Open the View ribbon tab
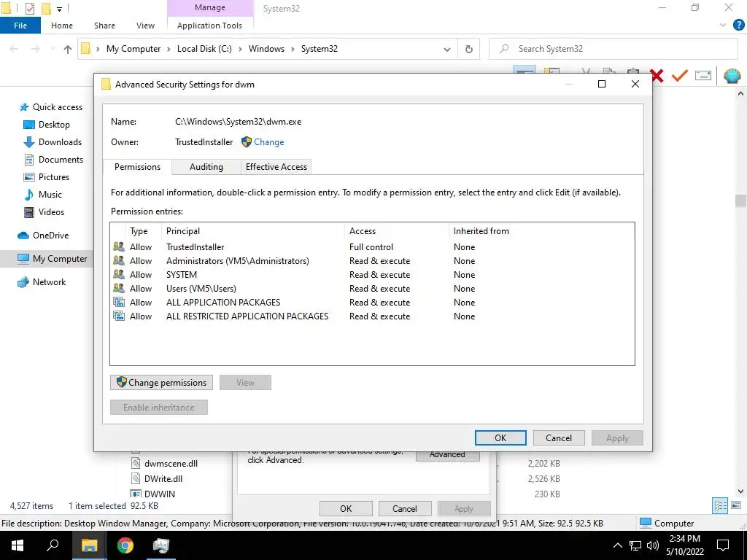 [x=145, y=26]
